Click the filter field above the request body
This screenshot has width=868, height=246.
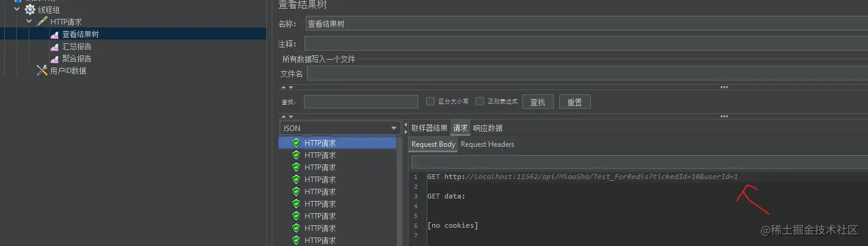tap(639, 162)
